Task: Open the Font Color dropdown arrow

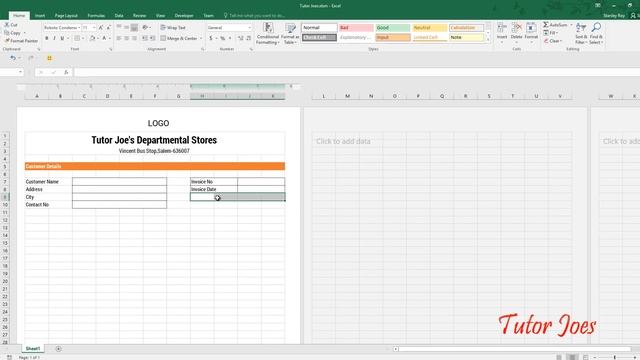Action: point(110,38)
